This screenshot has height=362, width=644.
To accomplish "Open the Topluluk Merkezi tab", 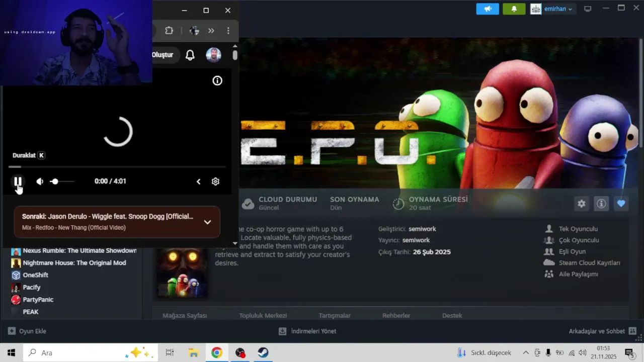I will [263, 316].
